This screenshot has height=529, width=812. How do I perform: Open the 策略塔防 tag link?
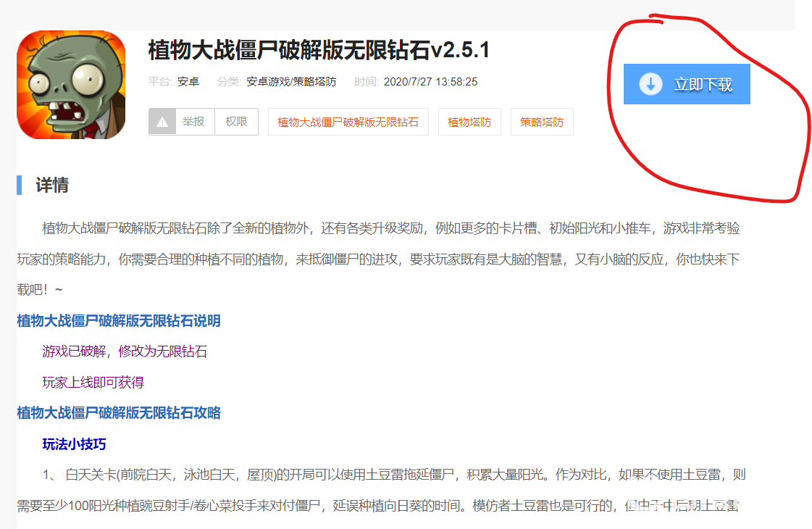(542, 122)
